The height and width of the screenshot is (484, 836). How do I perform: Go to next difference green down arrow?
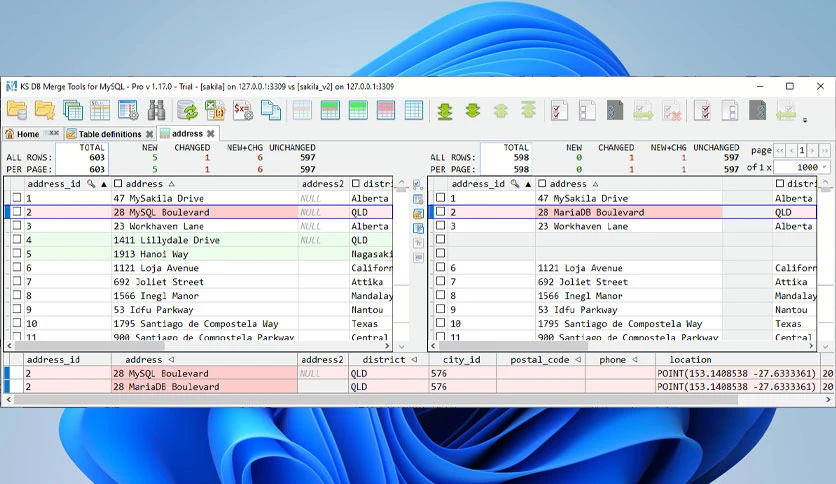tap(472, 110)
